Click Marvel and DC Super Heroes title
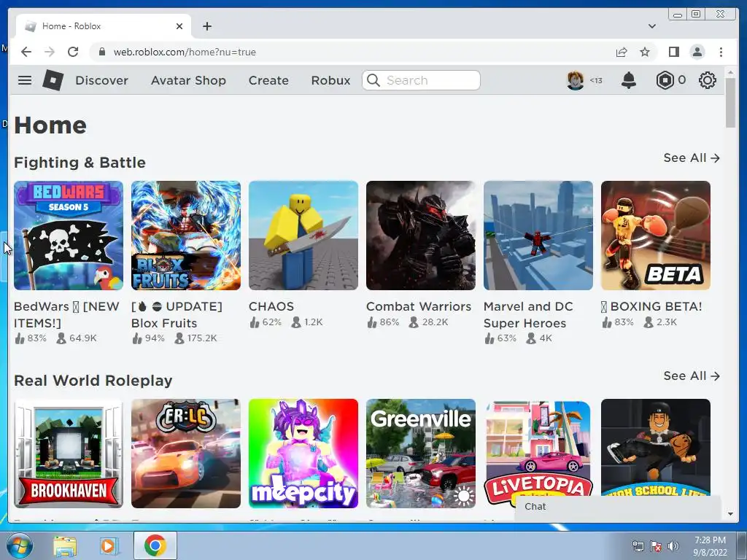Image resolution: width=747 pixels, height=560 pixels. [528, 314]
